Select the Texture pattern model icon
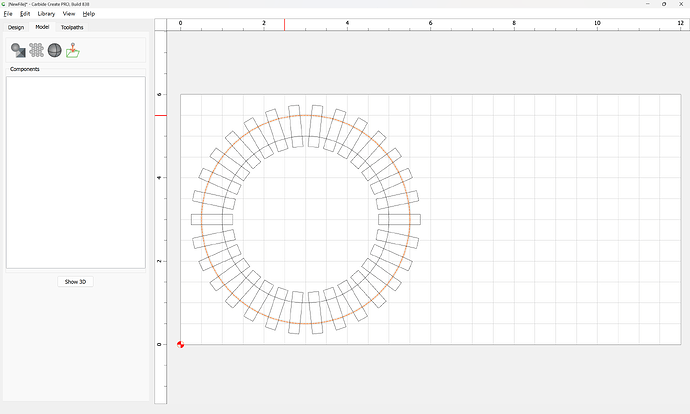 (x=36, y=50)
